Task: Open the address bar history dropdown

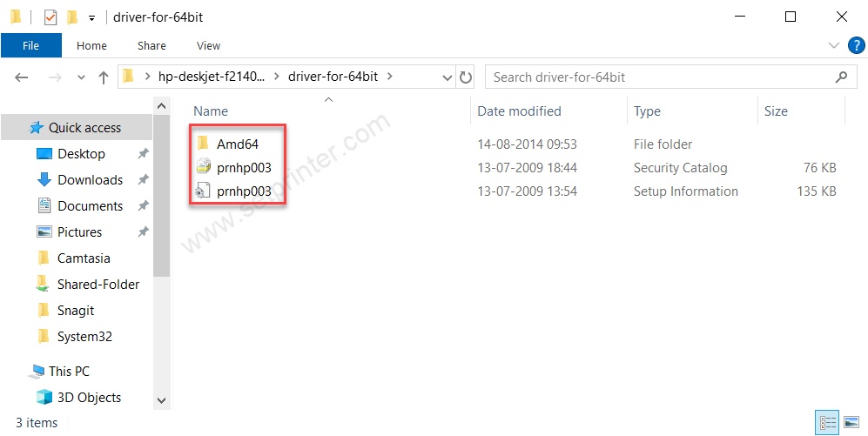Action: point(447,77)
